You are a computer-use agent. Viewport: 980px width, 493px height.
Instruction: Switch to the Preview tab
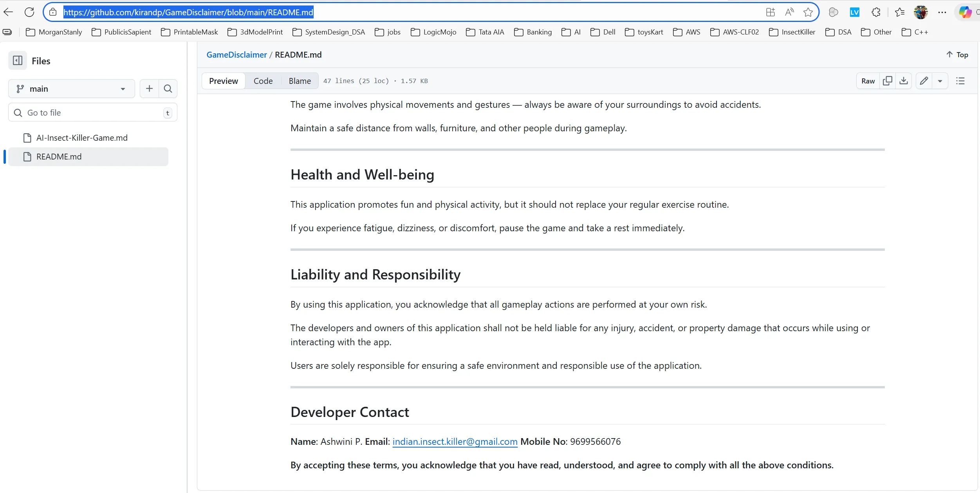[224, 81]
